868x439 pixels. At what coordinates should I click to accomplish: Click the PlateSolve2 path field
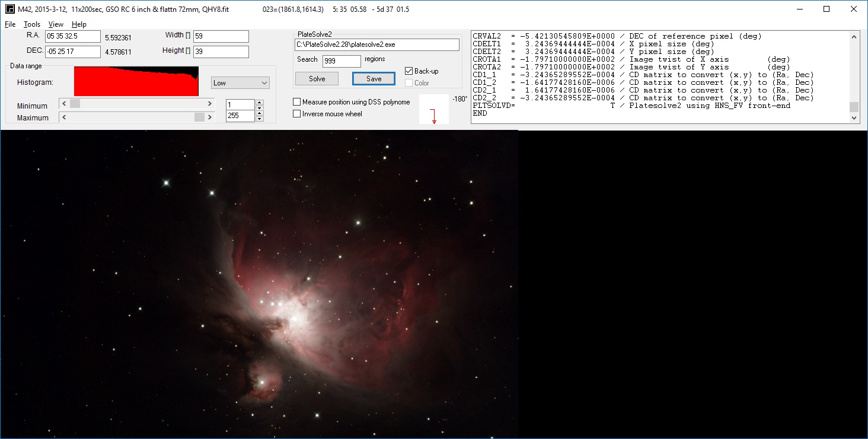[x=376, y=44]
